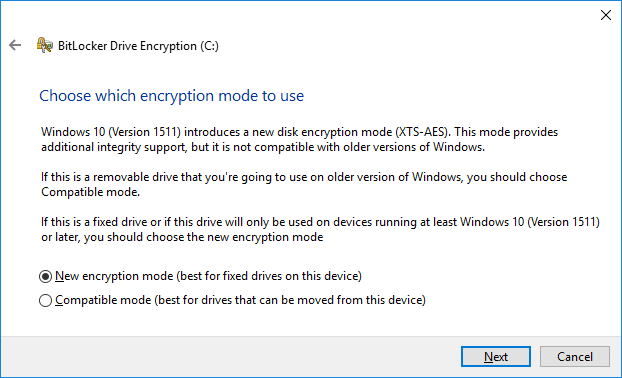Select the Compatible mode radio circle
Screen dimensions: 622x378
click(45, 300)
